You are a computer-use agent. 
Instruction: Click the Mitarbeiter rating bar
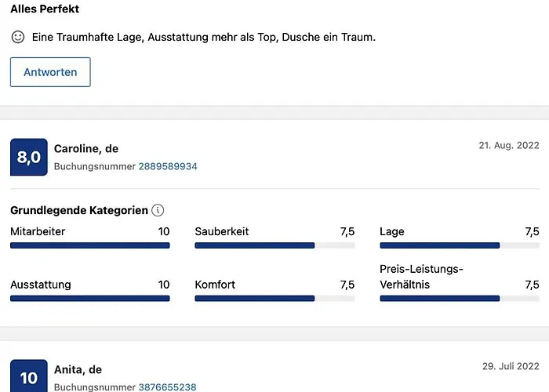click(90, 245)
